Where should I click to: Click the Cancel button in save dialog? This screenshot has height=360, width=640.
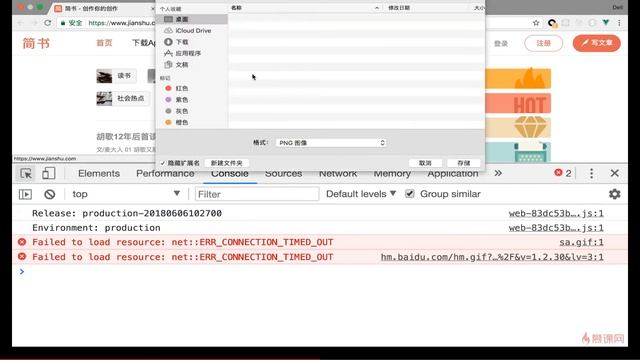[425, 163]
